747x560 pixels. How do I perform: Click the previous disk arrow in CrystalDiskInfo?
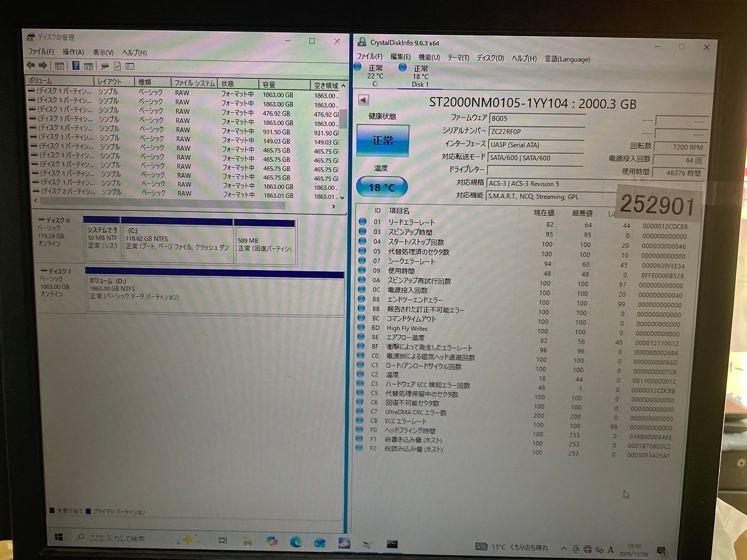point(364,100)
